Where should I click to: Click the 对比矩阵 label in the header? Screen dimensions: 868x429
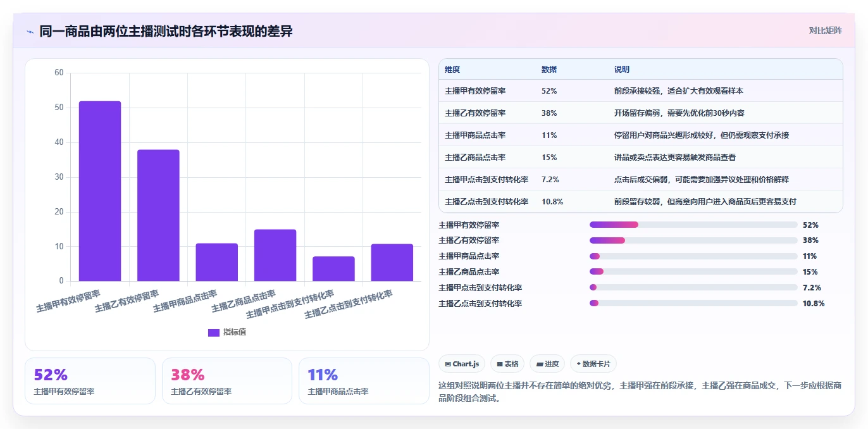click(825, 30)
